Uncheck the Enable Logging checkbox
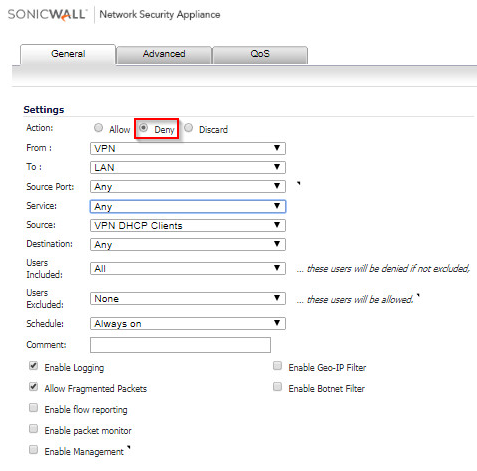Image resolution: width=477 pixels, height=471 pixels. [33, 366]
